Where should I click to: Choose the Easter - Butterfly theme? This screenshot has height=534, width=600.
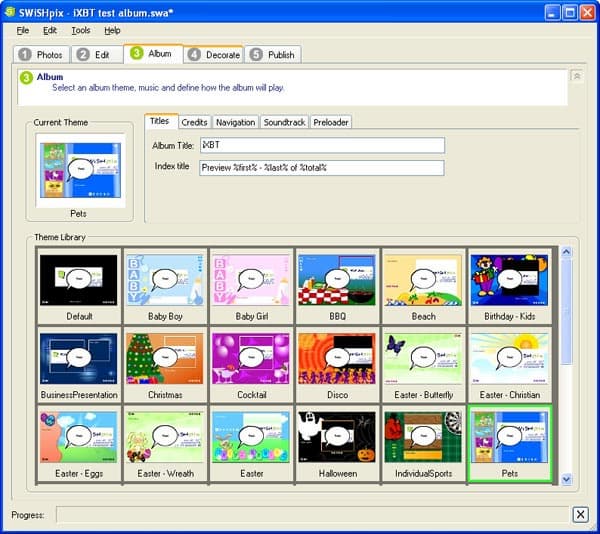[x=424, y=364]
